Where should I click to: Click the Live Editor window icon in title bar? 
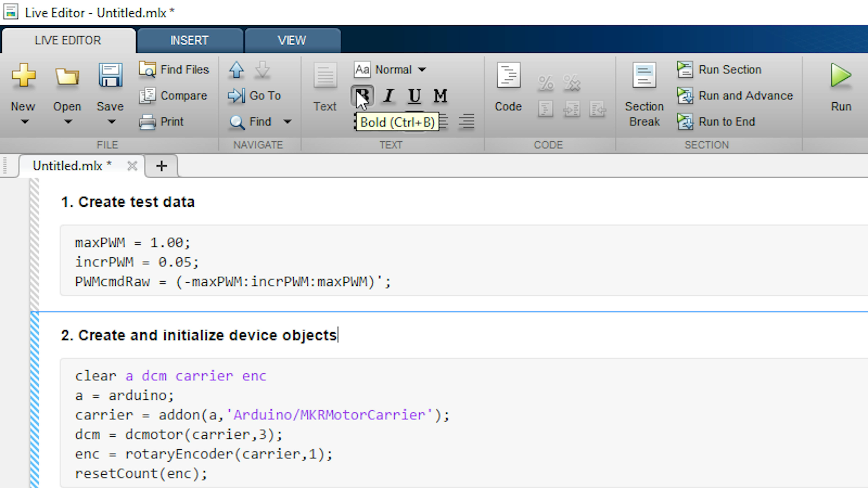(11, 12)
